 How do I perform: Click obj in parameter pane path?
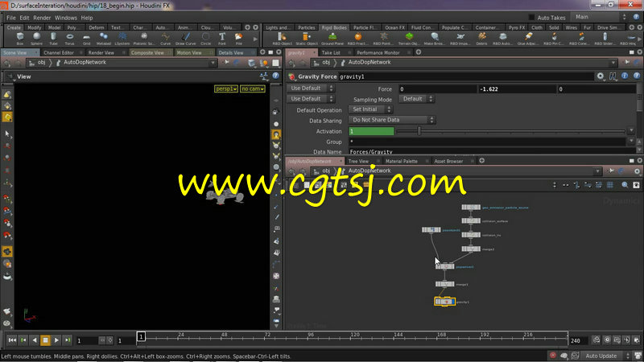[326, 63]
